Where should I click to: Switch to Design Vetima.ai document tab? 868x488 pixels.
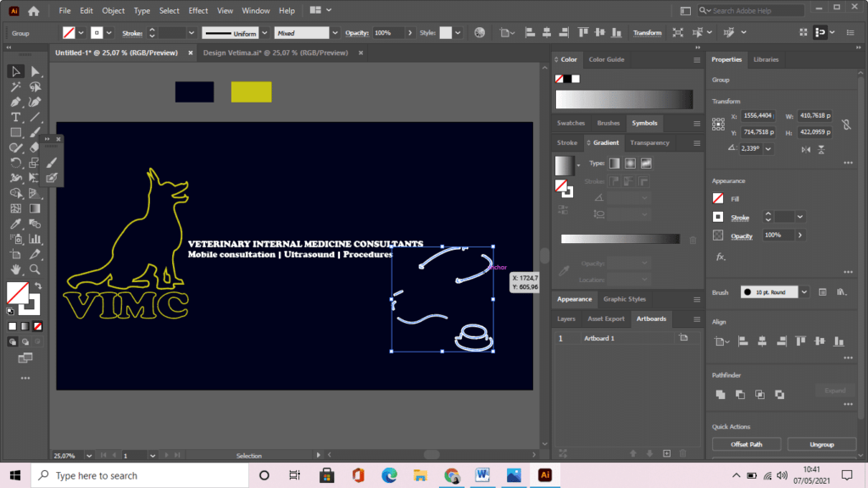click(x=275, y=53)
